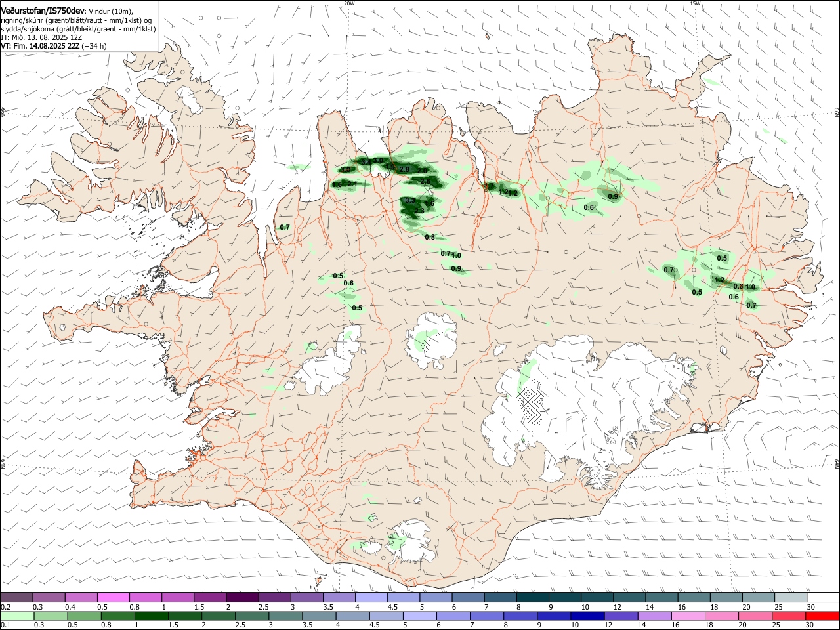This screenshot has height=630, width=840.
Task: Click the '64N' latitude label on right edge
Action: tap(837, 464)
